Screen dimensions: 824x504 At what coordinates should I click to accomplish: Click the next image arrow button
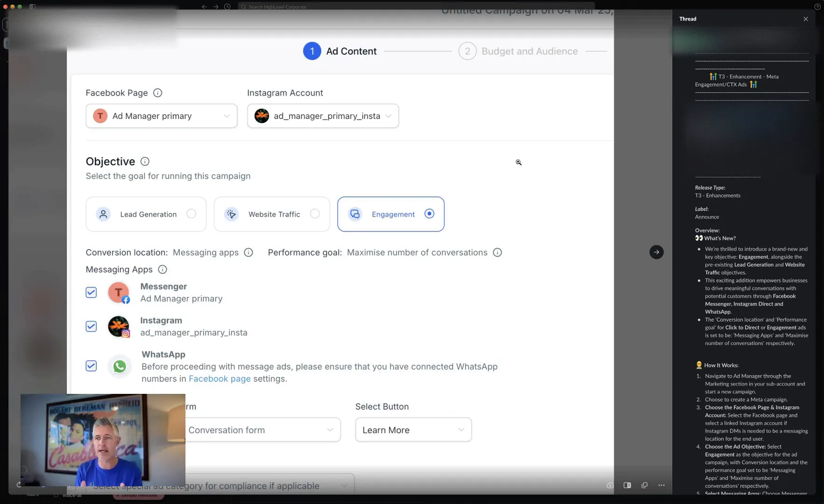click(656, 252)
